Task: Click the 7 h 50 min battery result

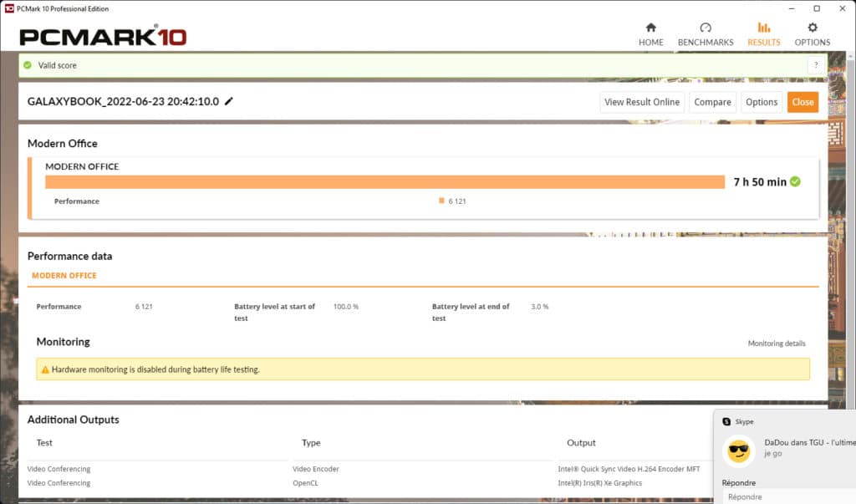Action: pyautogui.click(x=760, y=182)
